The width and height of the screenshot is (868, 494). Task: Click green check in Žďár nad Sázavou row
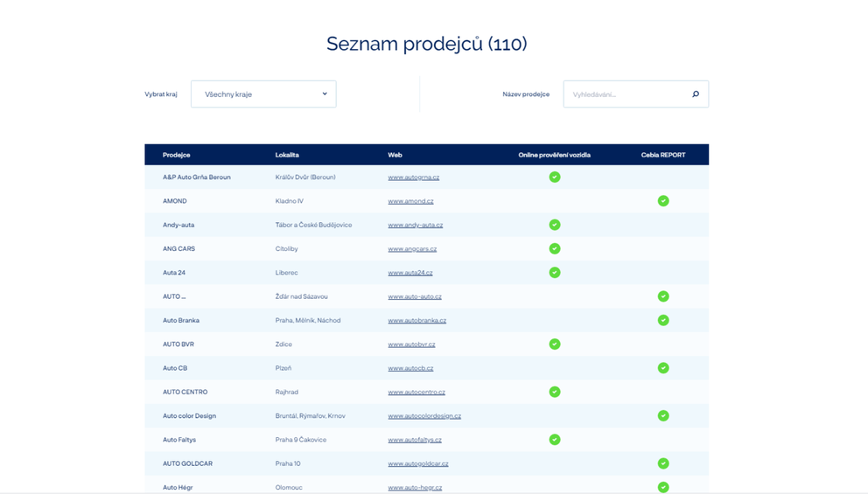tap(663, 296)
